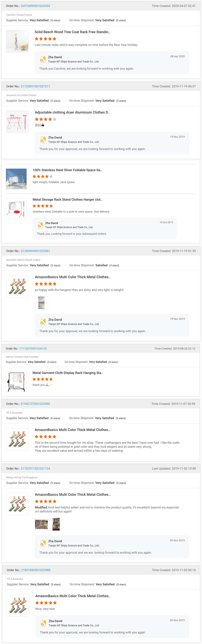The height and width of the screenshot is (644, 202).
Task: Click supplier logo replying to the "Nice, very nice" review
Action: 43,623
